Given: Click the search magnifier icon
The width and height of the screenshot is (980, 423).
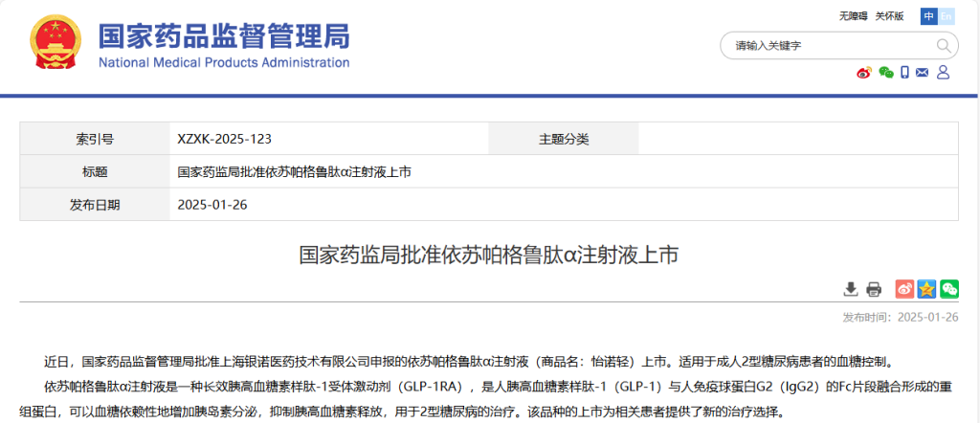Looking at the screenshot, I should point(943,45).
